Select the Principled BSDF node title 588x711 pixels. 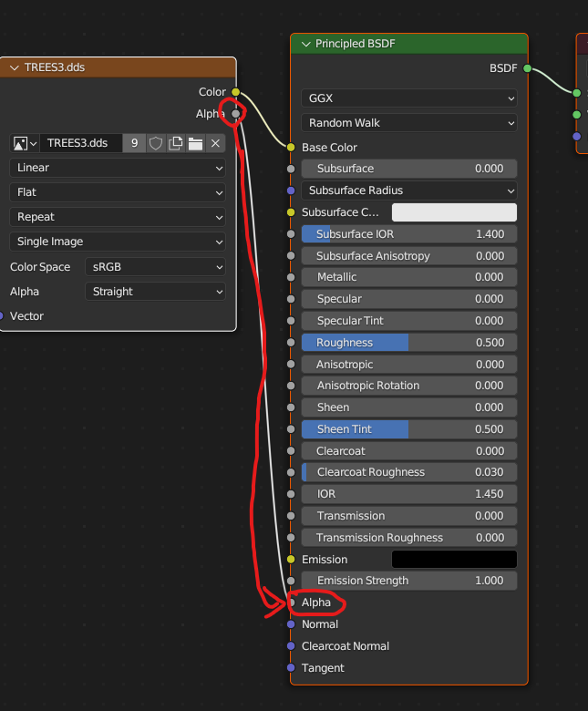coord(355,44)
